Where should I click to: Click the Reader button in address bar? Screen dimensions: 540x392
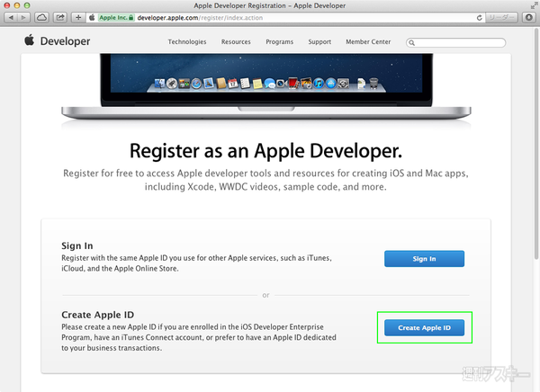[501, 17]
